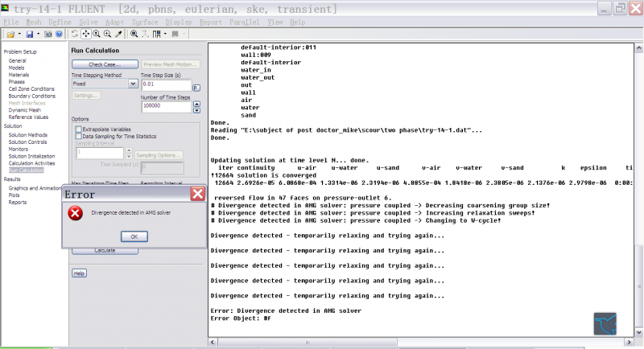
Task: Click the window layout arrangement icon
Action: click(x=156, y=34)
